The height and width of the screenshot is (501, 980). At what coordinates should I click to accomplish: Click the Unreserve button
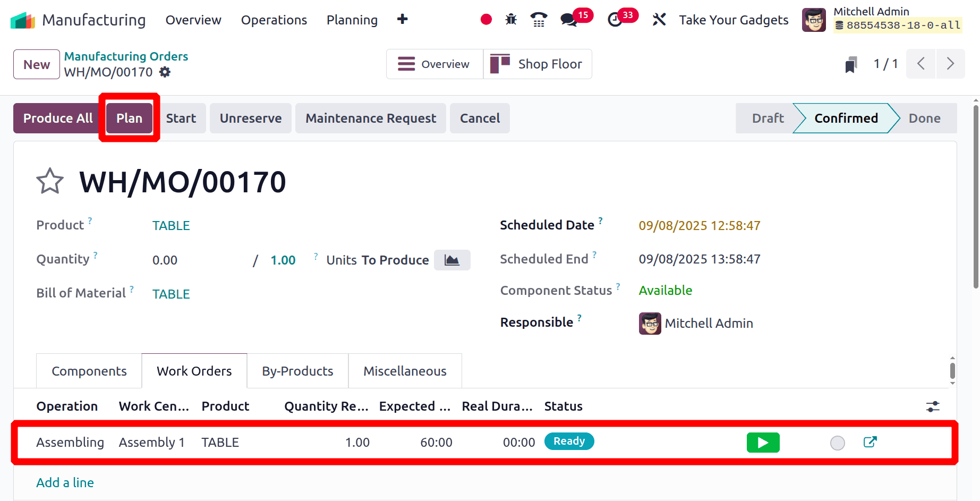tap(251, 118)
